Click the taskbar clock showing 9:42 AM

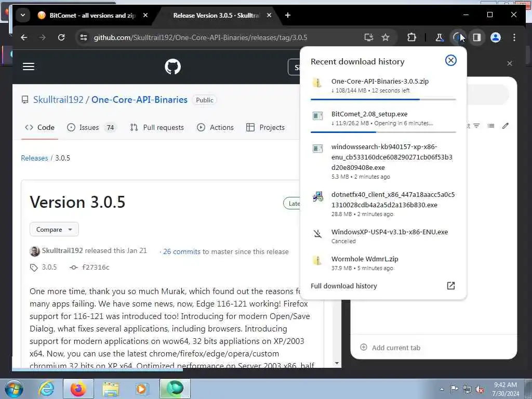point(506,389)
